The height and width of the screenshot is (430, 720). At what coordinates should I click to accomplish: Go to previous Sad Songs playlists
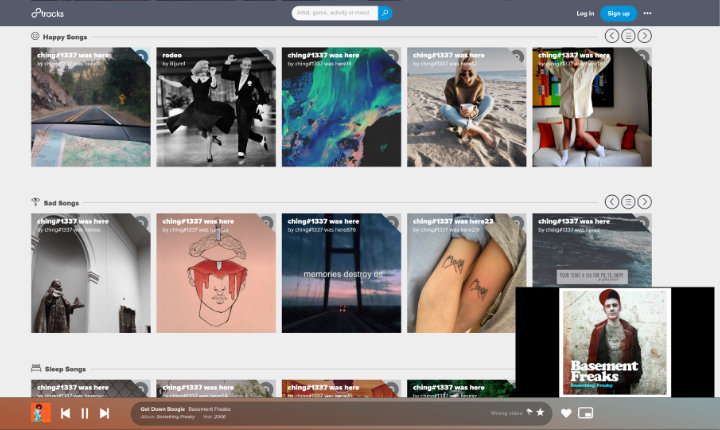click(x=612, y=202)
